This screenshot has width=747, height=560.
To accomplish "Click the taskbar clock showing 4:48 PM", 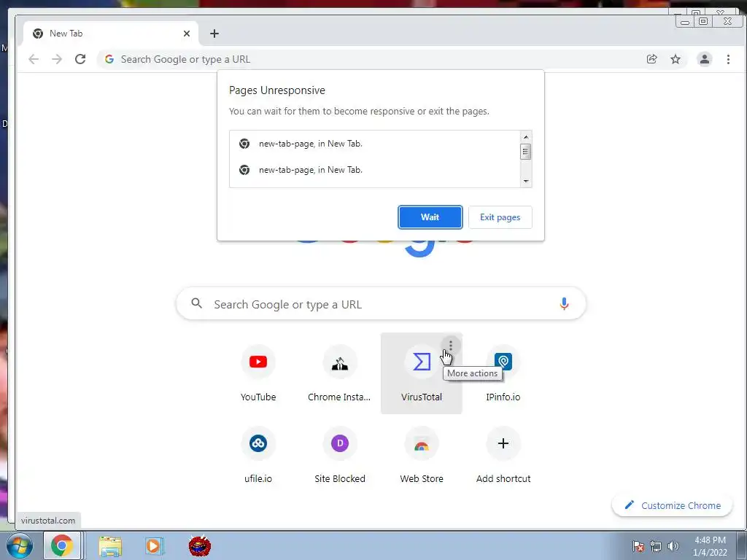I will [x=709, y=546].
